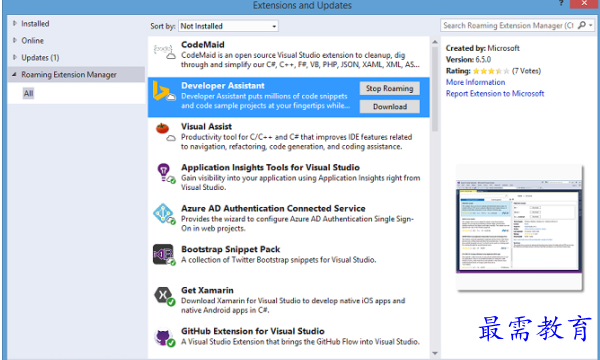Open the search options dropdown arrow
This screenshot has height=360, width=600.
pyautogui.click(x=591, y=26)
